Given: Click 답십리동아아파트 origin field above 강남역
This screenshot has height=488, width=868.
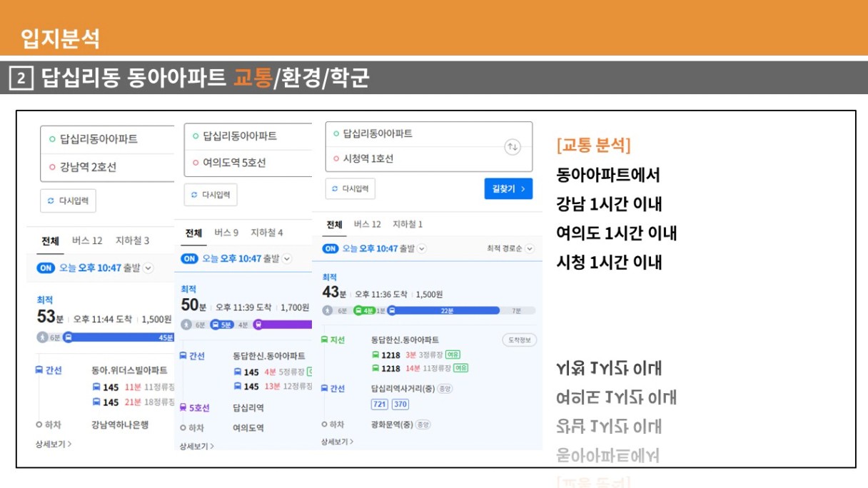Looking at the screenshot, I should tap(107, 139).
